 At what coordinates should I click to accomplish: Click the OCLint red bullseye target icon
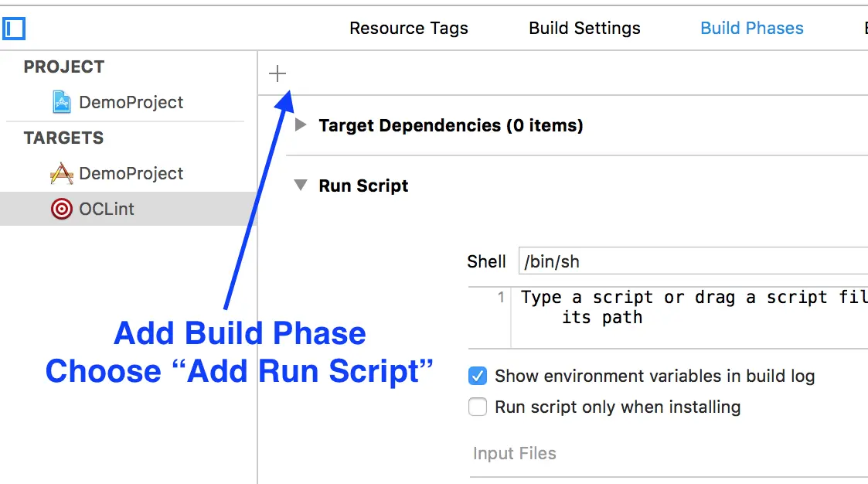(x=62, y=209)
